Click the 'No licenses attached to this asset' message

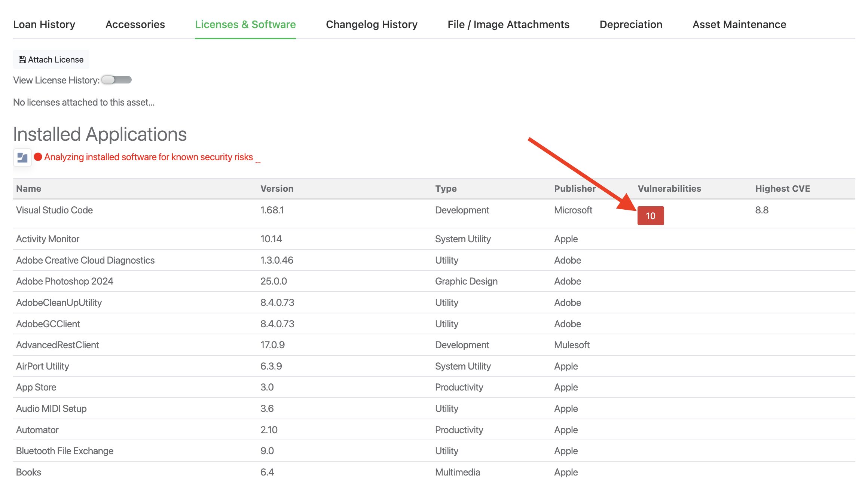click(84, 102)
